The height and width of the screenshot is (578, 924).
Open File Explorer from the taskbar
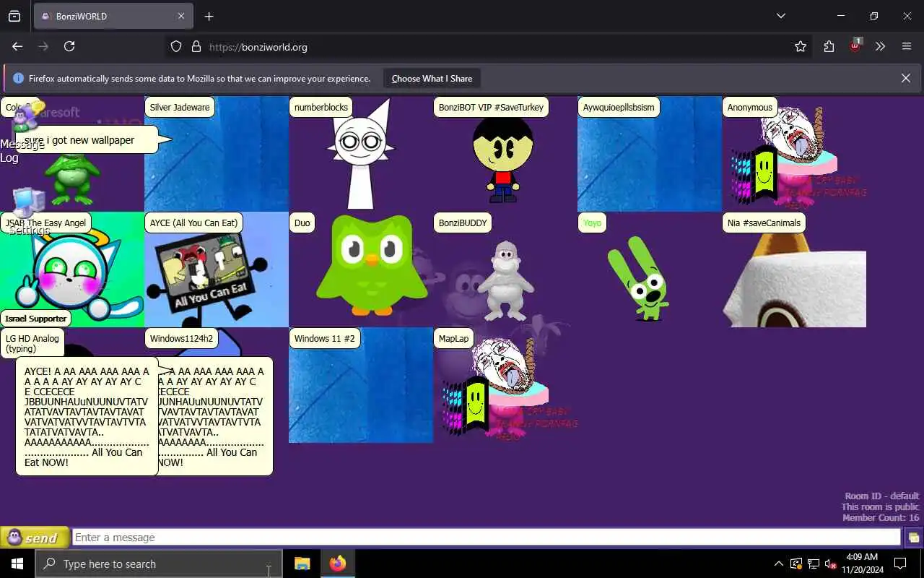(302, 564)
